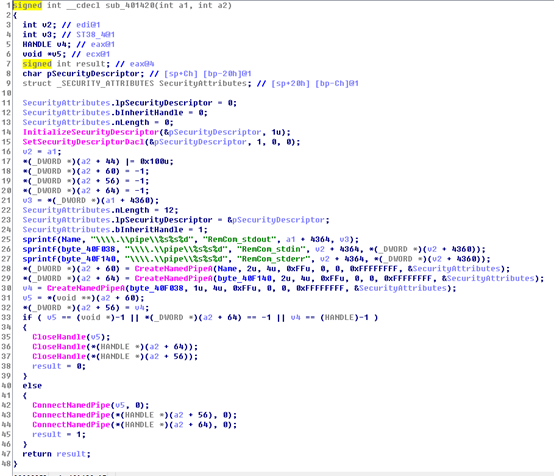Image resolution: width=554 pixels, height=476 pixels.
Task: Click ConnectNamedPipe call with a2 + 64
Action: (134, 425)
